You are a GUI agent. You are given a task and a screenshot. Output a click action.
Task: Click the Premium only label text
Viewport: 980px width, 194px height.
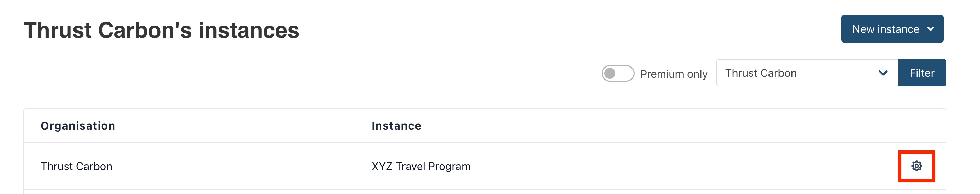(673, 74)
